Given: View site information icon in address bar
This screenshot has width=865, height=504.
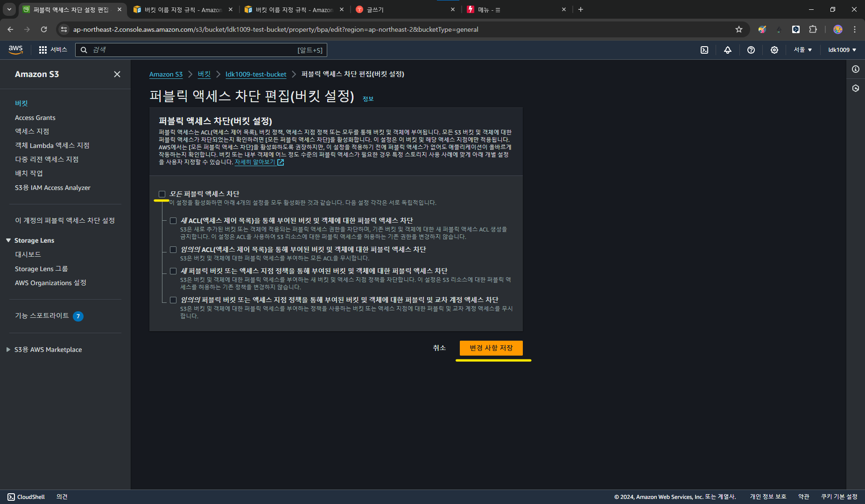Looking at the screenshot, I should tap(64, 29).
